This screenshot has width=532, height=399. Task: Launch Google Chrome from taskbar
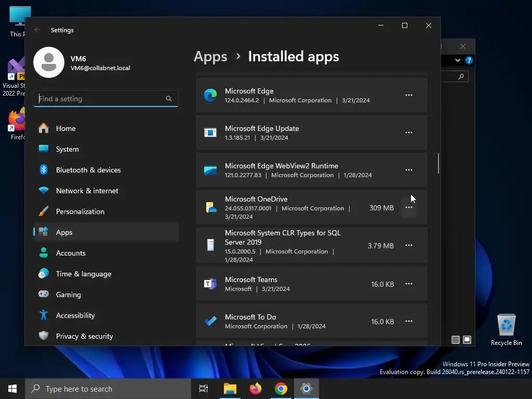(281, 389)
